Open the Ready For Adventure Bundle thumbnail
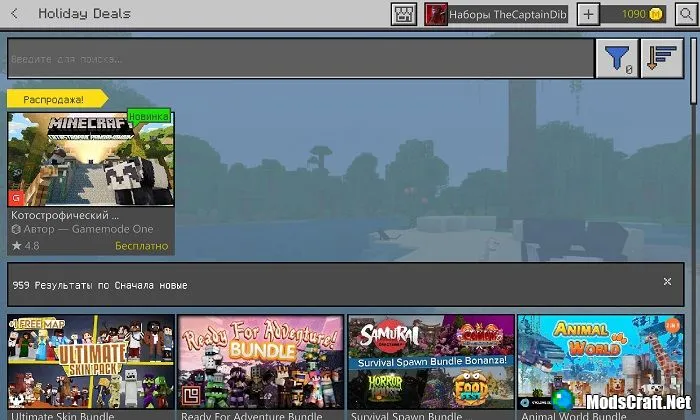The image size is (700, 420). click(x=261, y=362)
